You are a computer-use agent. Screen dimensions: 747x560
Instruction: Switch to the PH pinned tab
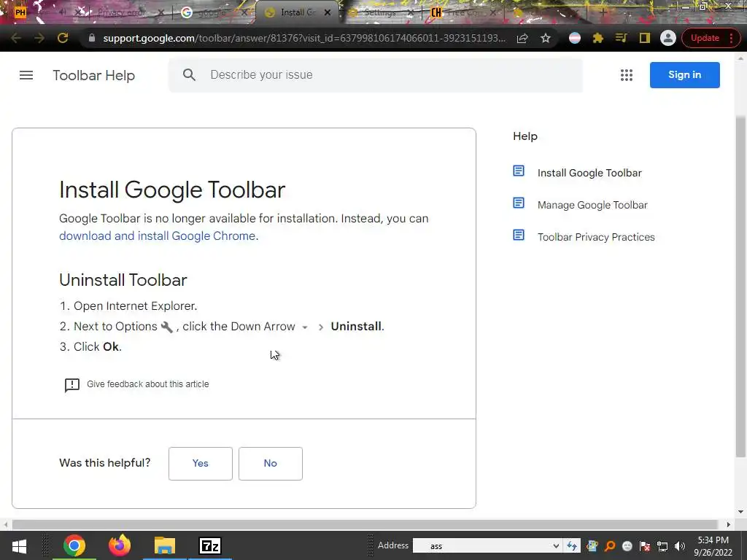click(x=20, y=13)
